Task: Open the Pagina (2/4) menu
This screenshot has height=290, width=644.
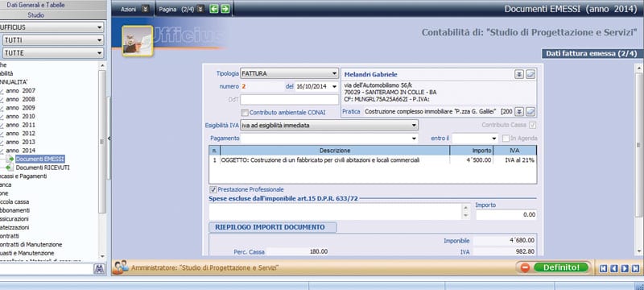Action: click(176, 9)
